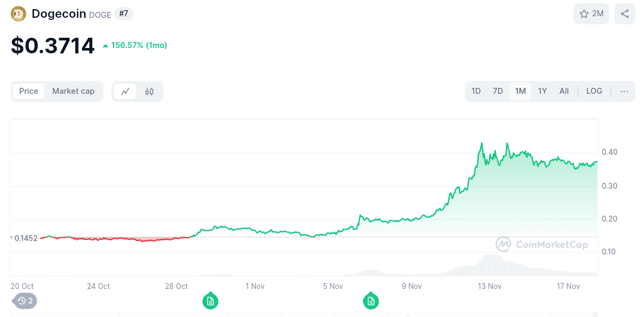Switch to candlestick chart view icon
644x317 pixels.
coord(148,91)
